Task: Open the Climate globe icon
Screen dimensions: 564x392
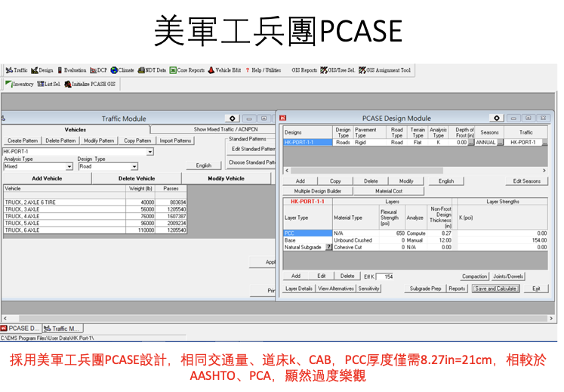Action: (x=122, y=70)
